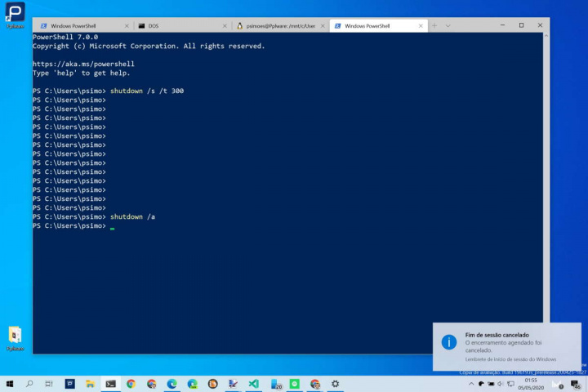Image resolution: width=588 pixels, height=392 pixels.
Task: Open Visual Studio Code from the taskbar
Action: coord(254,383)
